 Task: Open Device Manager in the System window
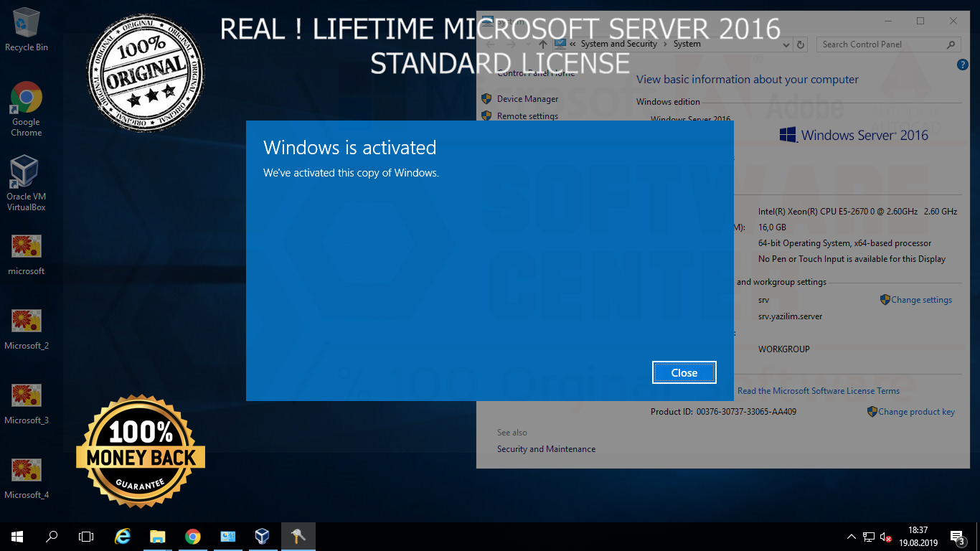pos(527,99)
